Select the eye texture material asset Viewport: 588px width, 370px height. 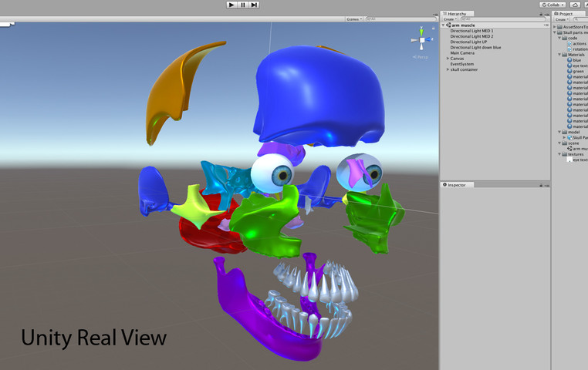pyautogui.click(x=577, y=66)
